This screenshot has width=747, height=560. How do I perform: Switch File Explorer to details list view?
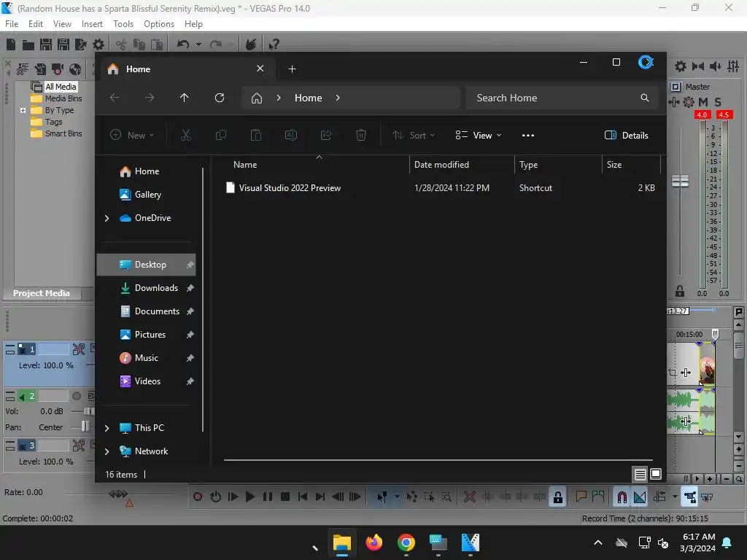(x=640, y=474)
